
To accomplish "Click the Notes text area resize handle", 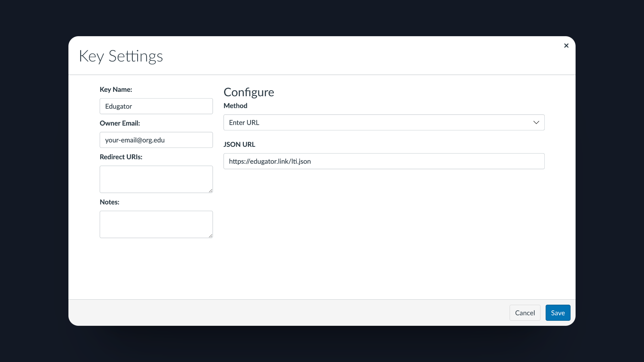I will pyautogui.click(x=210, y=236).
